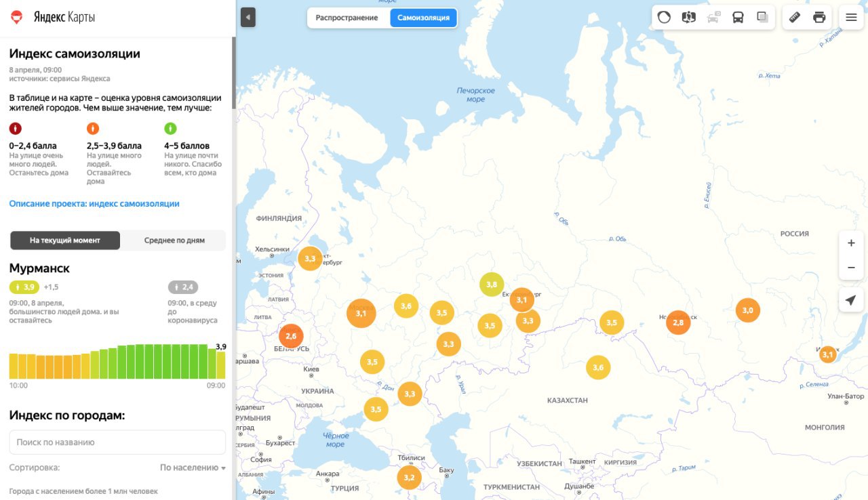Open the По населению sorting dropdown
The height and width of the screenshot is (500, 868).
pyautogui.click(x=193, y=467)
